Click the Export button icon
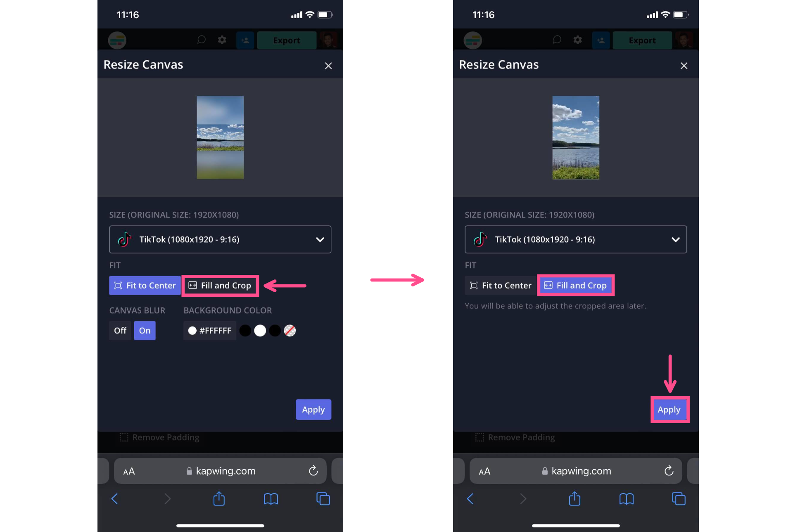This screenshot has height=532, width=793. point(286,40)
